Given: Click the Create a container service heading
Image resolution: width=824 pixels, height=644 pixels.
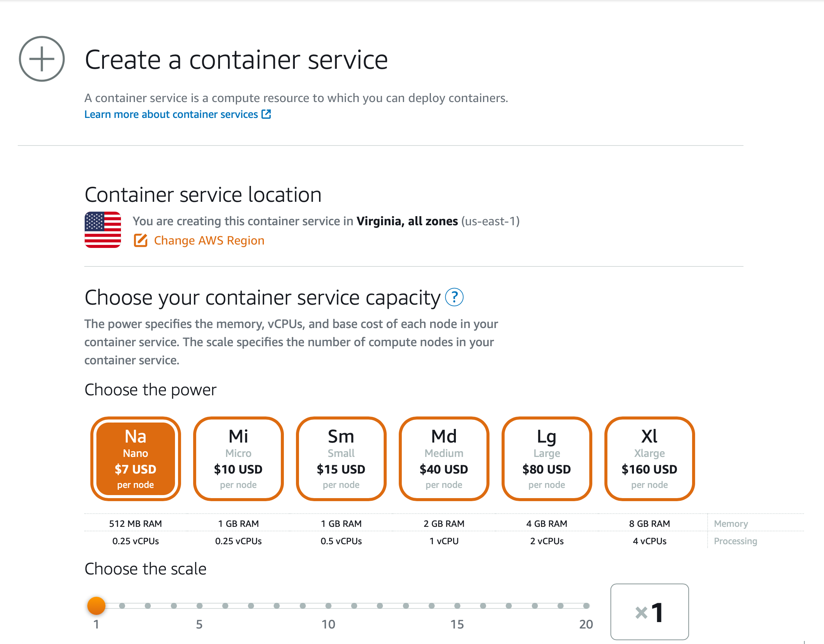Looking at the screenshot, I should 236,60.
